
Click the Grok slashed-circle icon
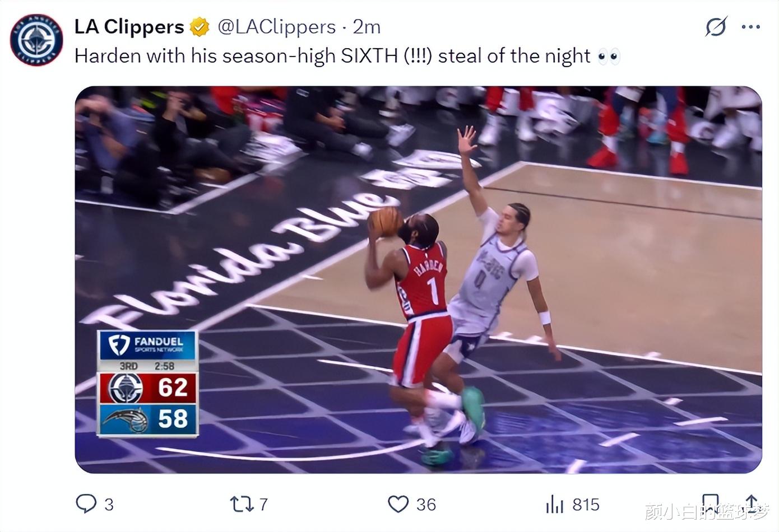coord(716,26)
